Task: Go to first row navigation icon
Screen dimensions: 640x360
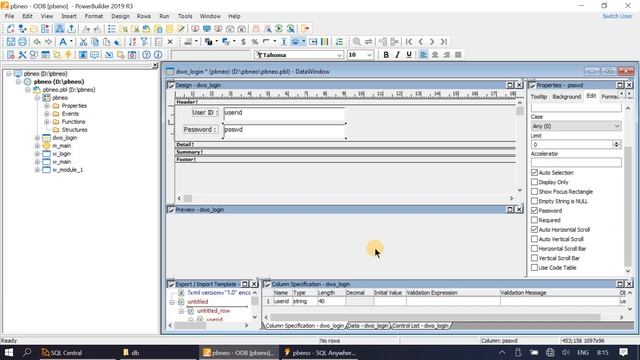Action: click(409, 42)
